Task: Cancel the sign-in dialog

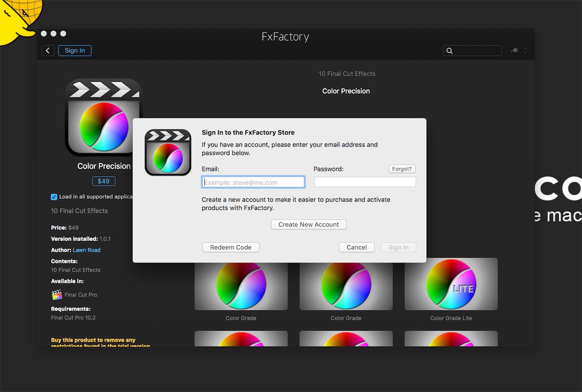Action: click(x=357, y=247)
